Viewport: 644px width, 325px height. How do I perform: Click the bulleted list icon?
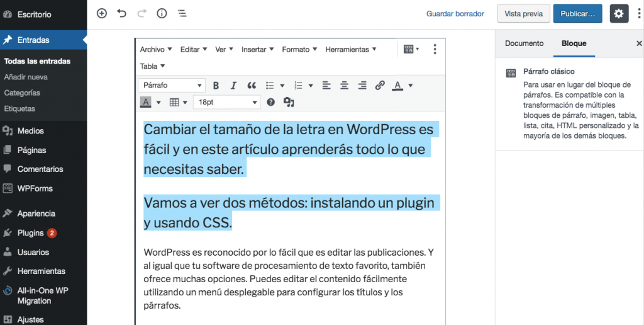coord(270,86)
